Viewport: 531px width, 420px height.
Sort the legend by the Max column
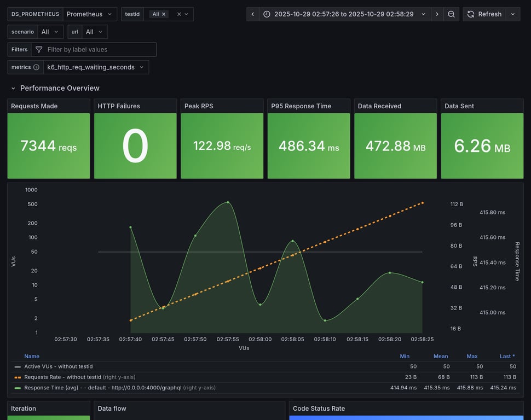click(x=471, y=356)
